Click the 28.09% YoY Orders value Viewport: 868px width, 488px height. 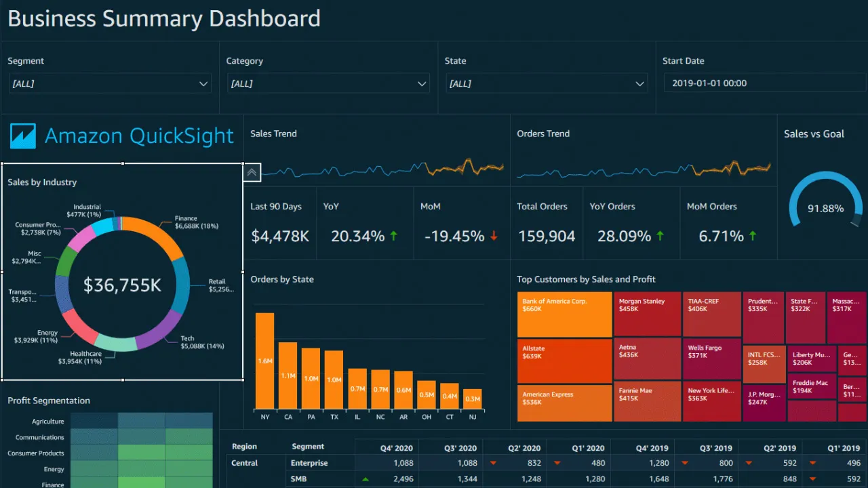click(x=625, y=236)
